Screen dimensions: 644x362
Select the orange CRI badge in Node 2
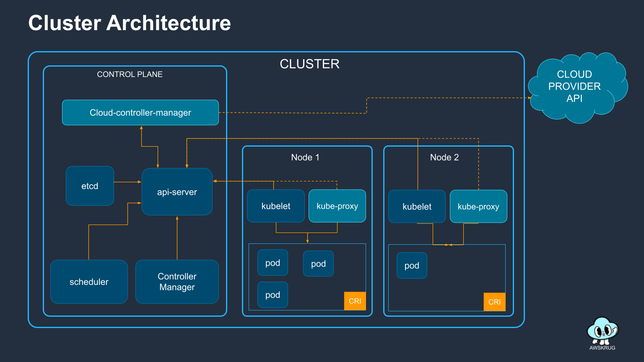click(494, 302)
